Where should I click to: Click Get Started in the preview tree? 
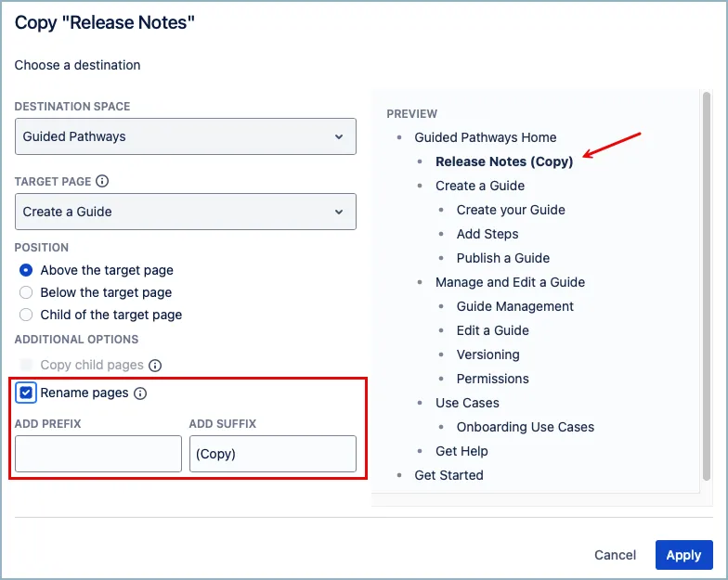448,475
